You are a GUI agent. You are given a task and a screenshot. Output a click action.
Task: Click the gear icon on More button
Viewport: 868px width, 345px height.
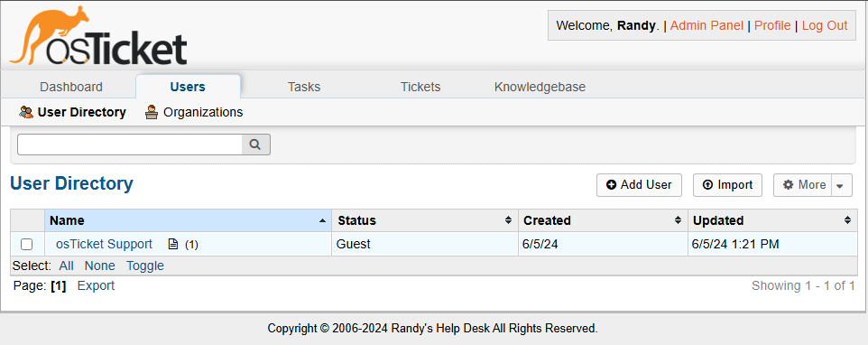[x=789, y=185]
